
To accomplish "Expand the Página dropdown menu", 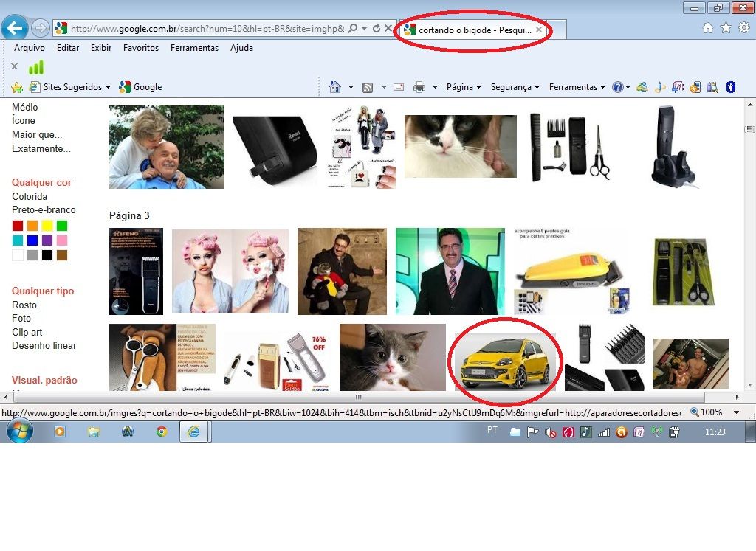I will click(x=463, y=87).
